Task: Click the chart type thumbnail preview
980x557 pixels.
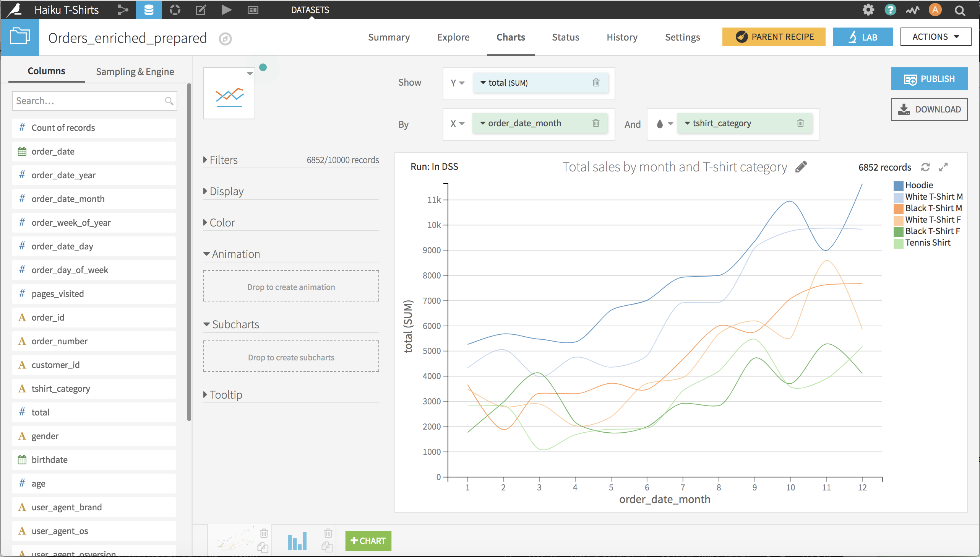Action: 229,94
